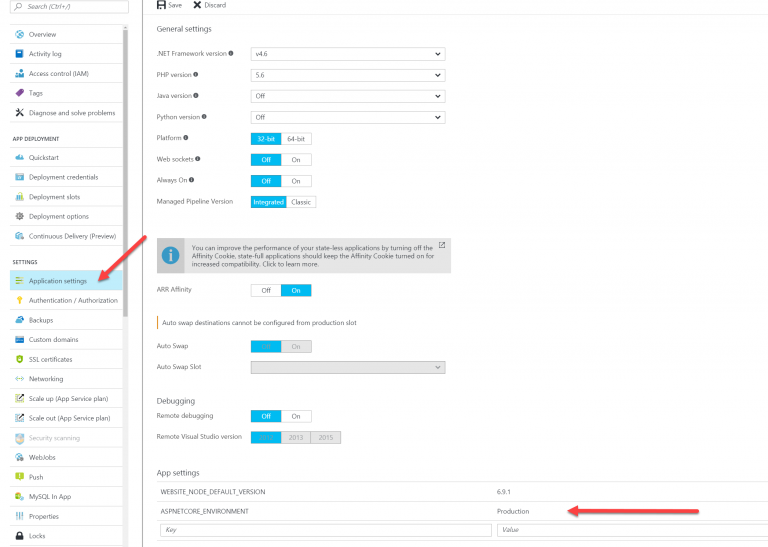This screenshot has width=768, height=547.
Task: Turn Web sockets On
Action: [296, 160]
